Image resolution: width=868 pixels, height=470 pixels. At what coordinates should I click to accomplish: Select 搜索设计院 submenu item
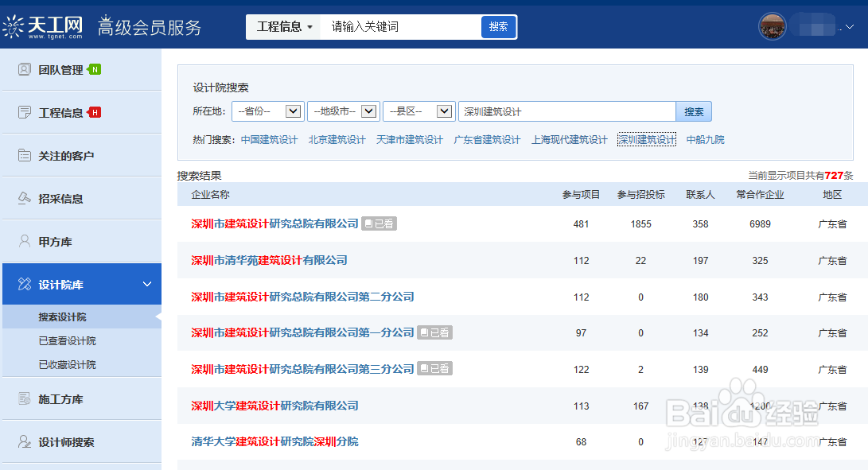tap(62, 317)
